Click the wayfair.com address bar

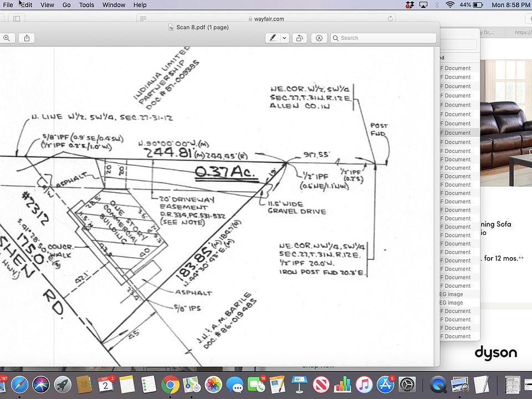click(269, 18)
